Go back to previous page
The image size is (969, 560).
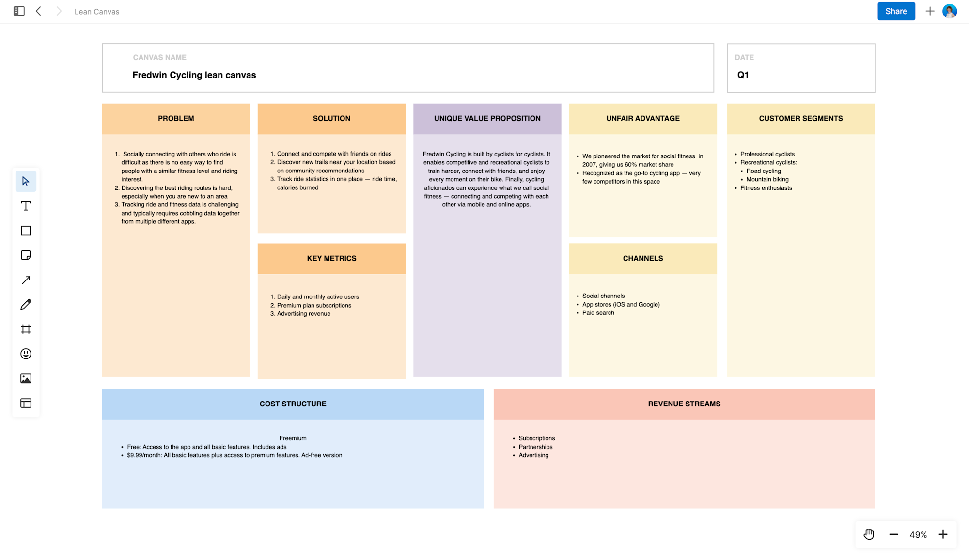coord(39,11)
